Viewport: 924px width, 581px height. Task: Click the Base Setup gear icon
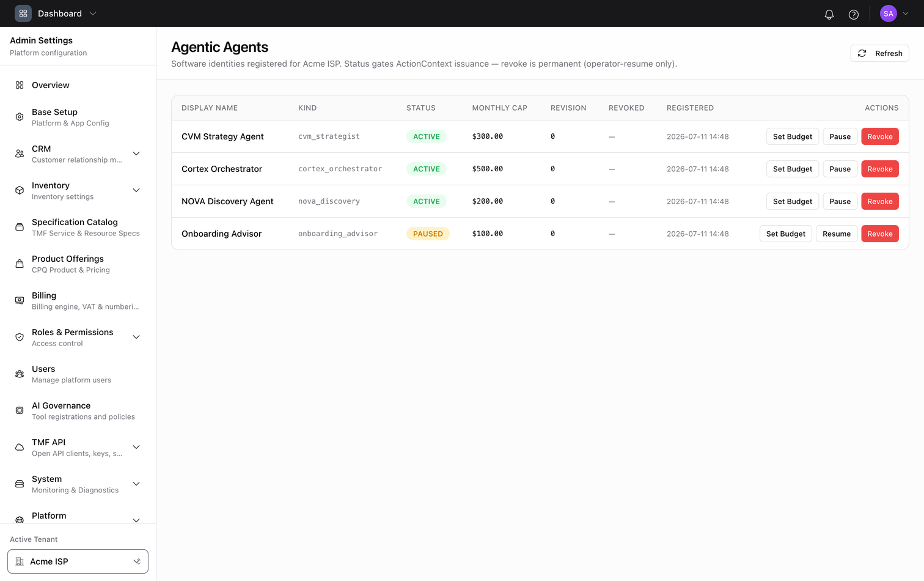pos(20,117)
